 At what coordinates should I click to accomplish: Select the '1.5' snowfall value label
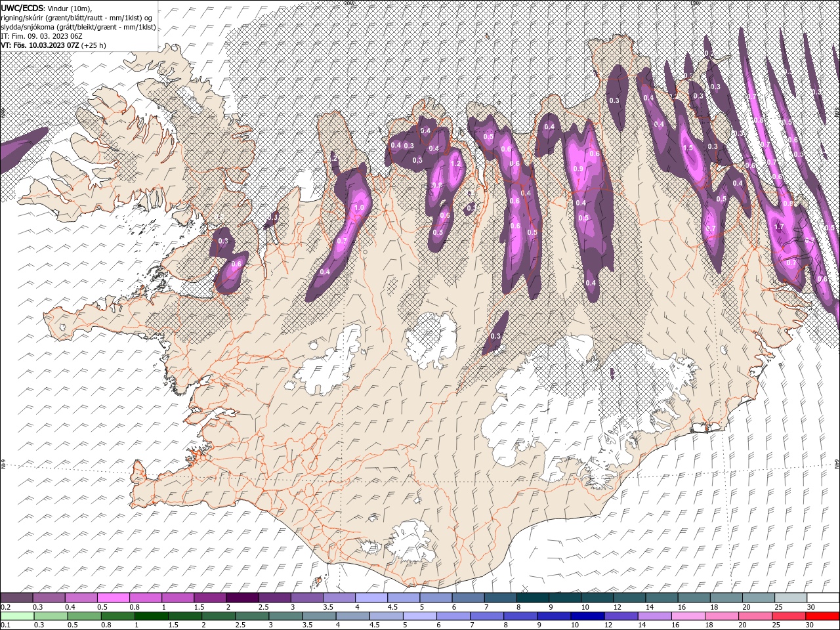[688, 148]
